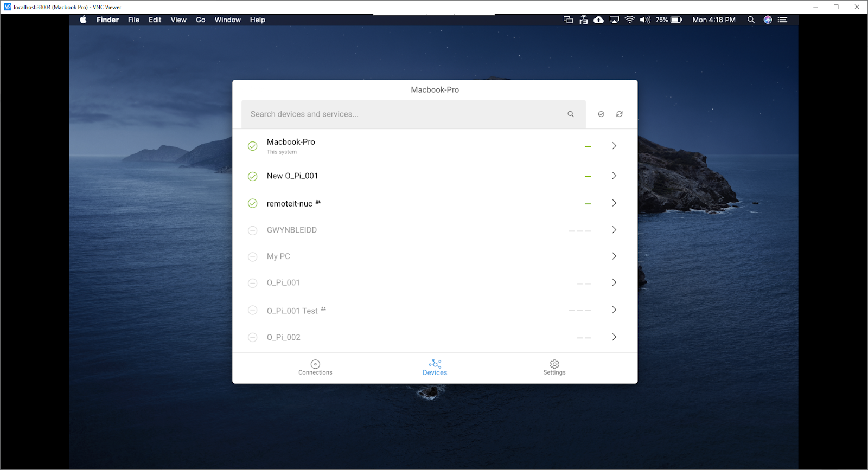
Task: Click the online status icon for remoteit-nuc
Action: 253,204
